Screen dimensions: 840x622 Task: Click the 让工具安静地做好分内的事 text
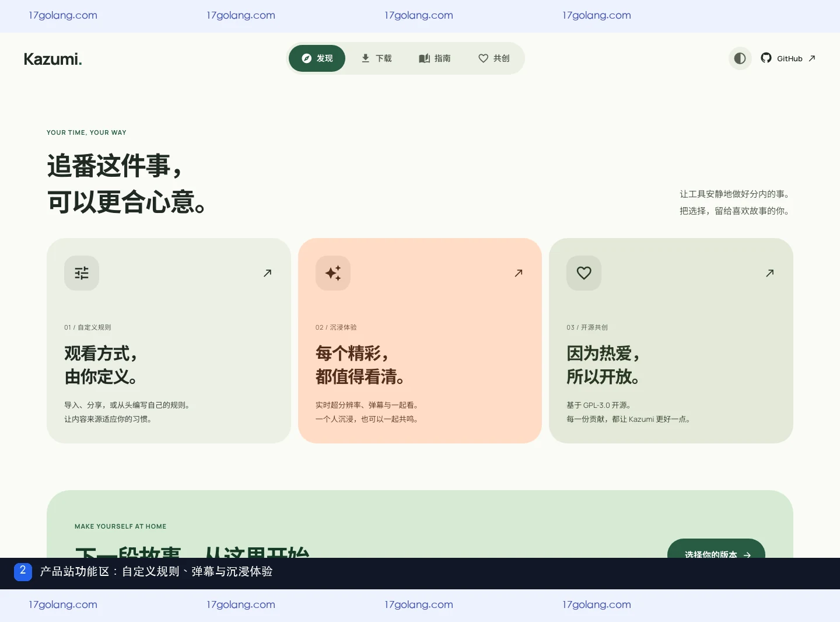pos(734,194)
